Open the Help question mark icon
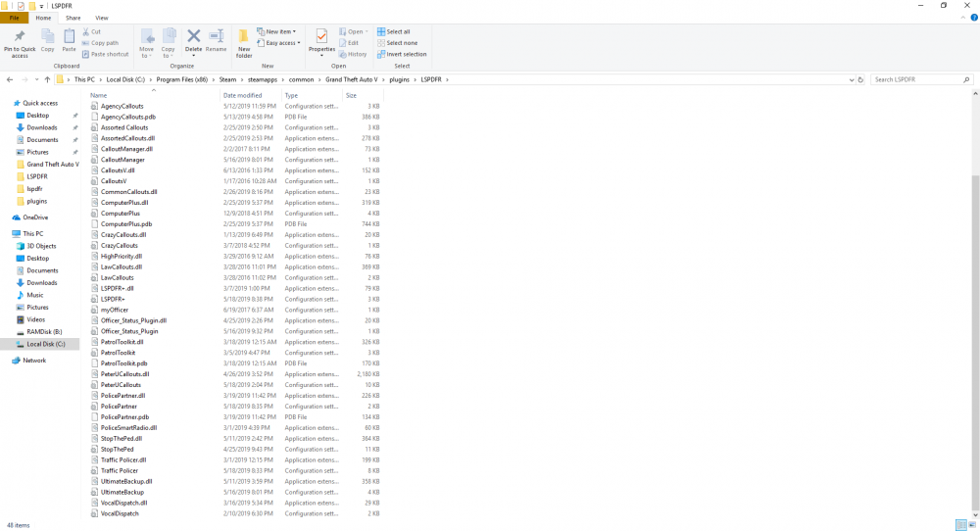Viewport: 980px width, 531px height. [x=974, y=18]
